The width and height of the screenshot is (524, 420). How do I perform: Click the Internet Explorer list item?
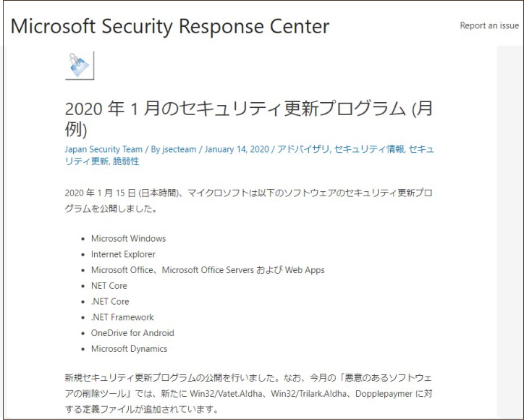click(x=123, y=254)
